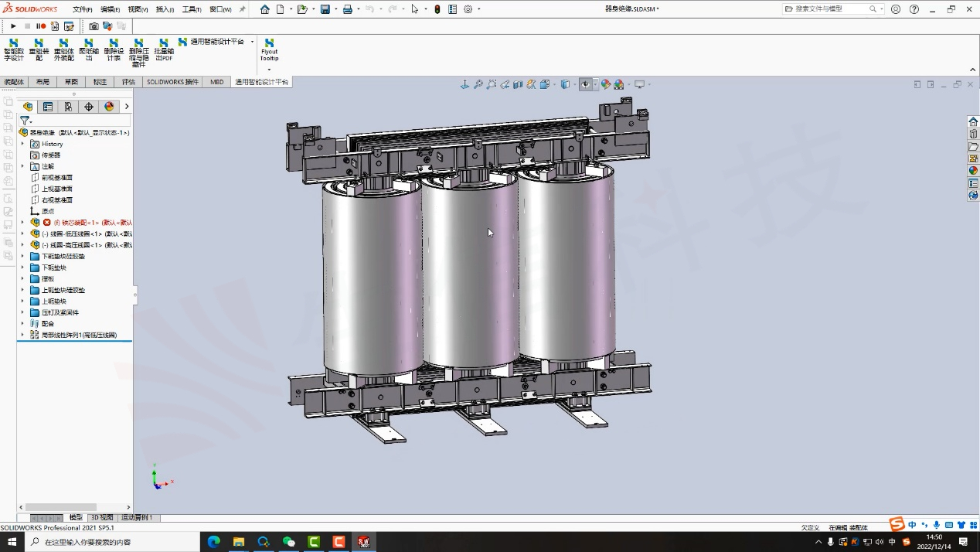Open the 视图(V) menu

click(138, 9)
